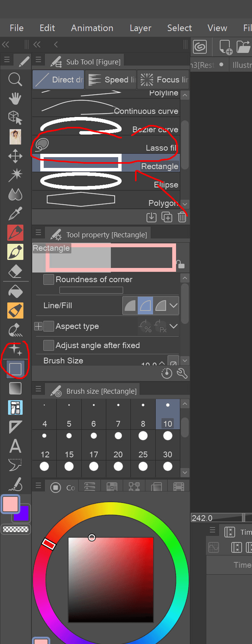252x644 pixels.
Task: Check Adjust angle after fixed
Action: click(49, 345)
